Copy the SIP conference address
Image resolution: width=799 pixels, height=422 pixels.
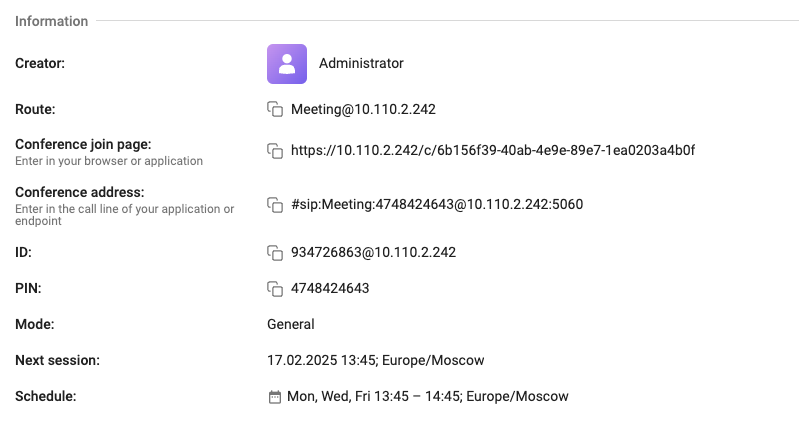click(275, 205)
